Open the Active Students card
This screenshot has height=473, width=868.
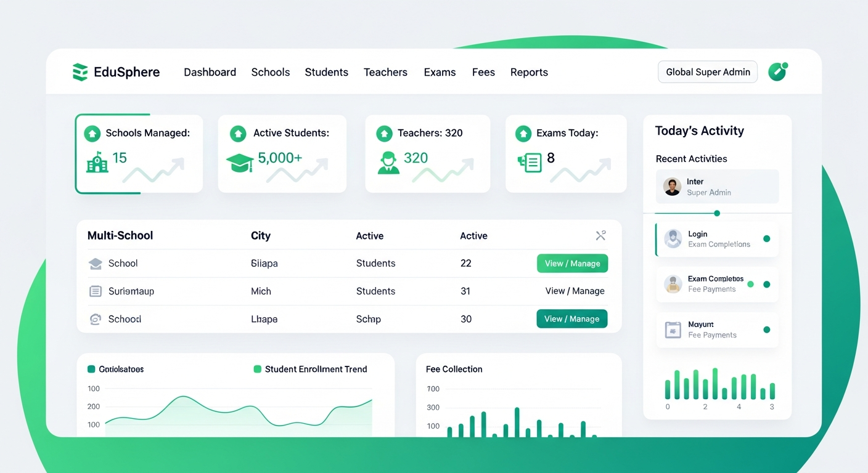pos(282,153)
